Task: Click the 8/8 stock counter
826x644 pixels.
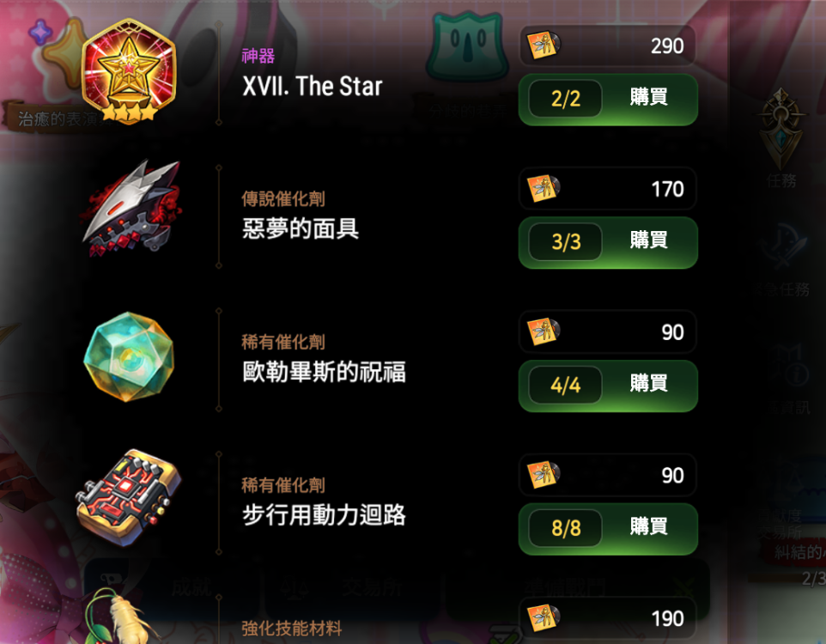Action: tap(565, 528)
